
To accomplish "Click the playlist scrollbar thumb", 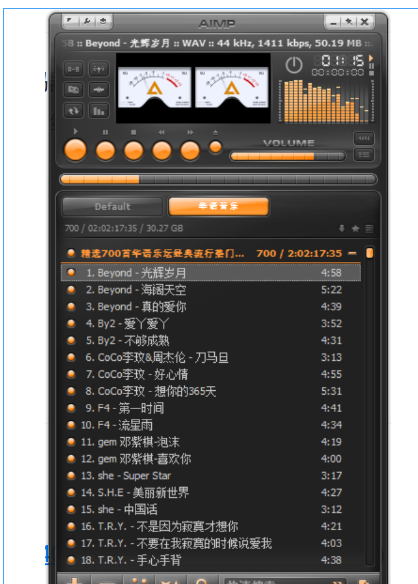I will point(369,253).
